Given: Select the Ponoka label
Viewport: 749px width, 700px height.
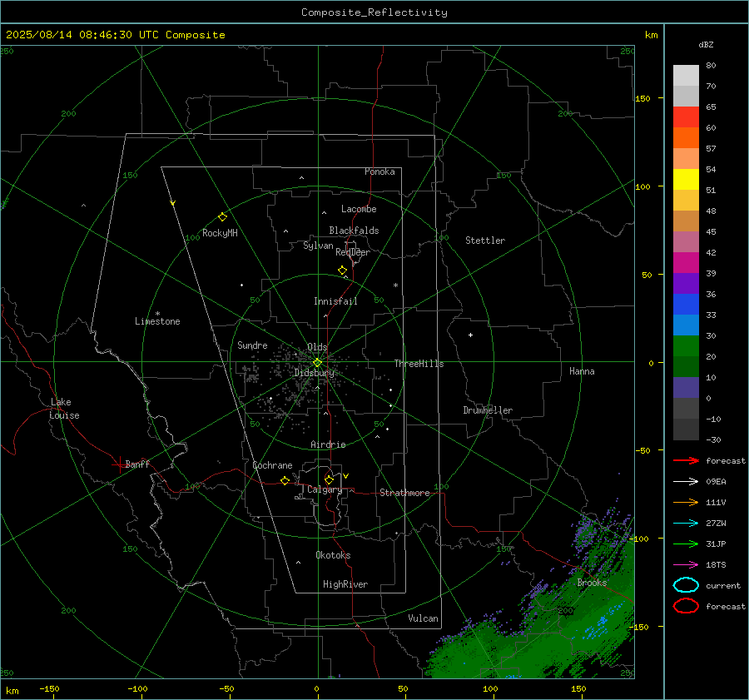Looking at the screenshot, I should (379, 171).
